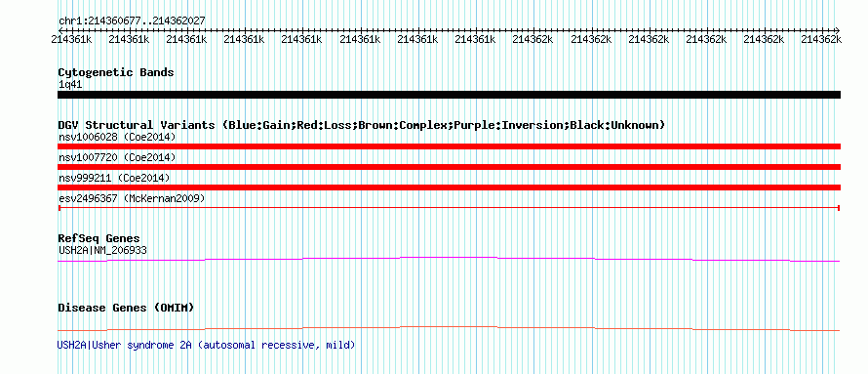Open variant nsv1007720 (Coe2014) label

117,158
